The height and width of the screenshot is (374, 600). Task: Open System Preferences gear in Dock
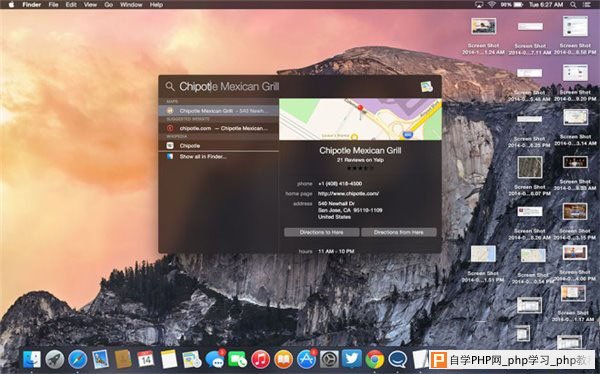[x=329, y=359]
